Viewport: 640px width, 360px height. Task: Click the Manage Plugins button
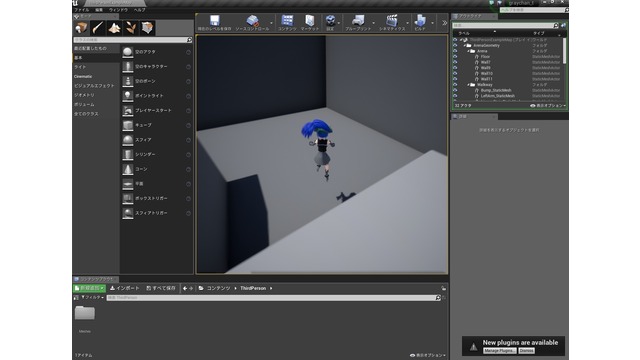click(x=500, y=351)
